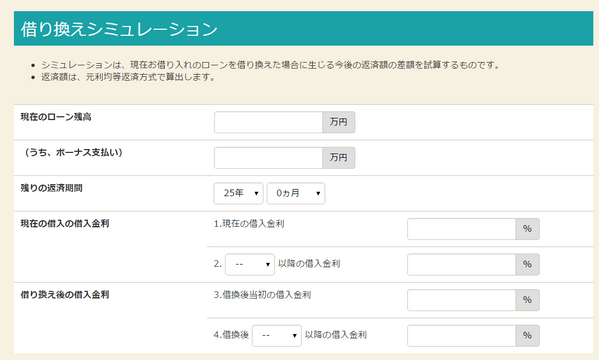Image resolution: width=599 pixels, height=360 pixels.
Task: Click the (うち、ボーナス支払い) label
Action: 73,152
